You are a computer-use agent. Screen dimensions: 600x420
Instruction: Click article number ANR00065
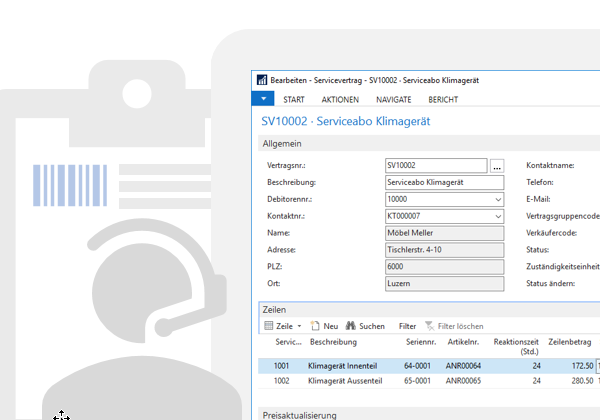pos(463,381)
